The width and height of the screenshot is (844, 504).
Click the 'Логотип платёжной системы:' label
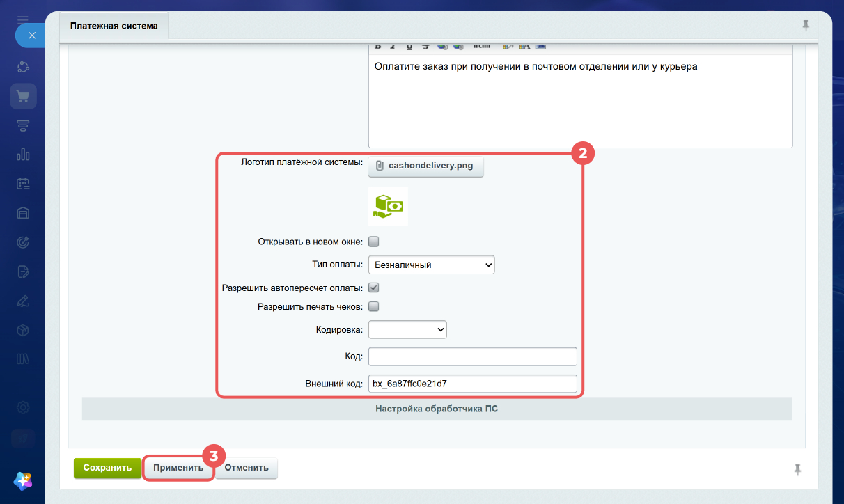pyautogui.click(x=302, y=162)
